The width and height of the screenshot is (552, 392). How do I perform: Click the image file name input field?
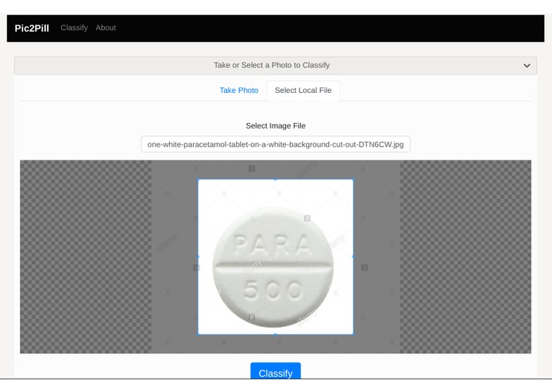click(x=276, y=144)
